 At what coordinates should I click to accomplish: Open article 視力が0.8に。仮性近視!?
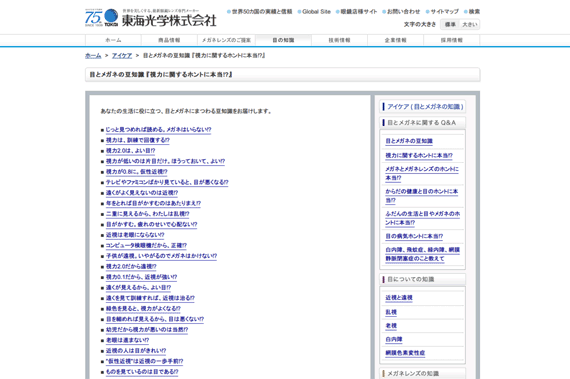137,172
